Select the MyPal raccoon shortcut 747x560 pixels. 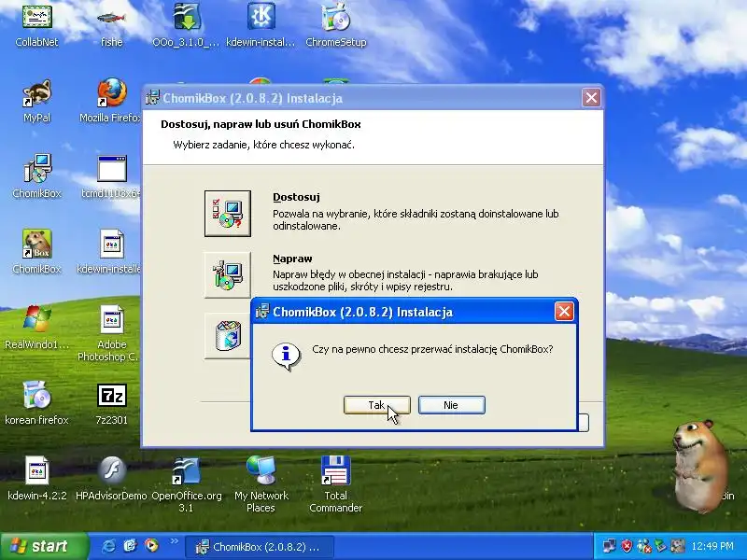pyautogui.click(x=36, y=101)
